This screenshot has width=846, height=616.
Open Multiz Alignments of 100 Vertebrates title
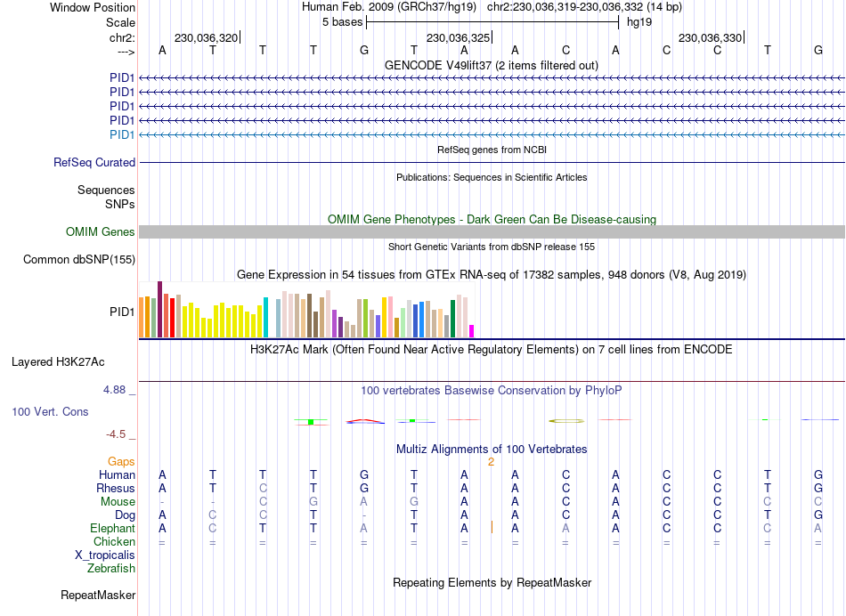coord(492,450)
